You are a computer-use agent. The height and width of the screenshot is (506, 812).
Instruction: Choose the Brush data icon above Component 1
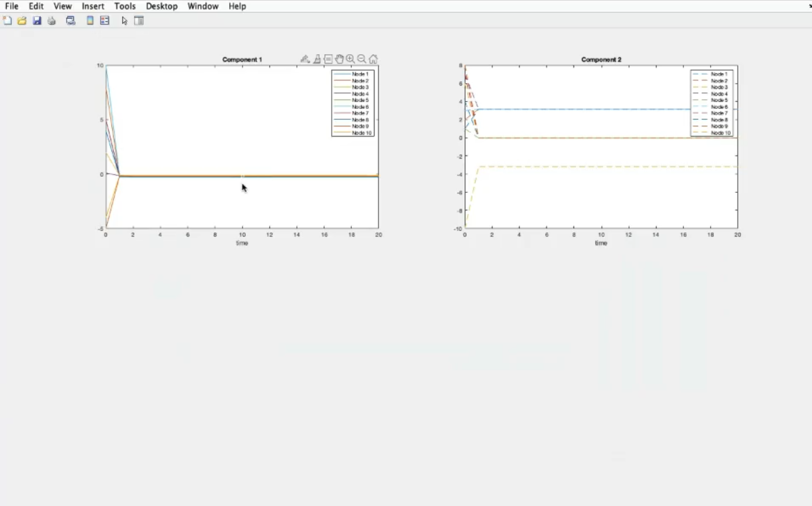click(317, 59)
